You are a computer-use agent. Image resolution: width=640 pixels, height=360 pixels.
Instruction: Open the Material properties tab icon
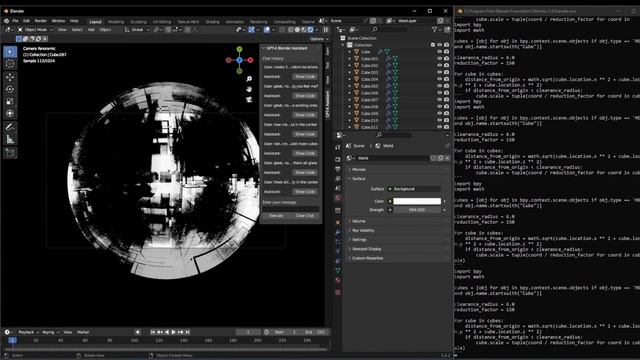click(338, 280)
